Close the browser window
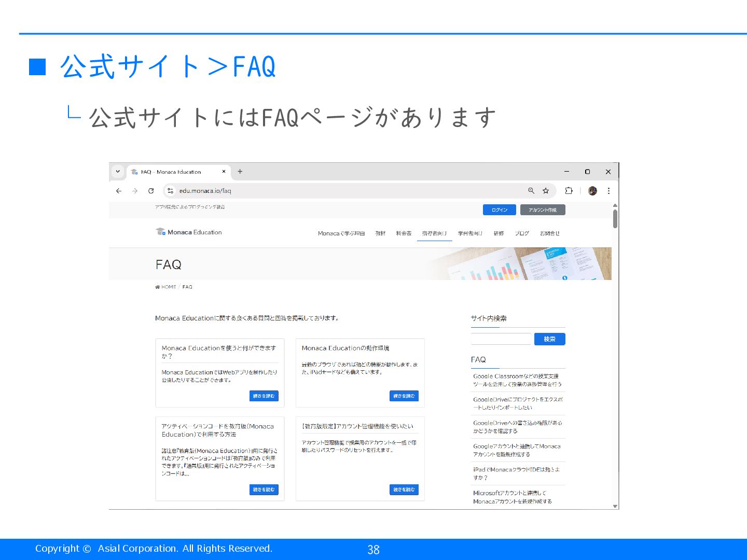The image size is (747, 560). [x=608, y=172]
